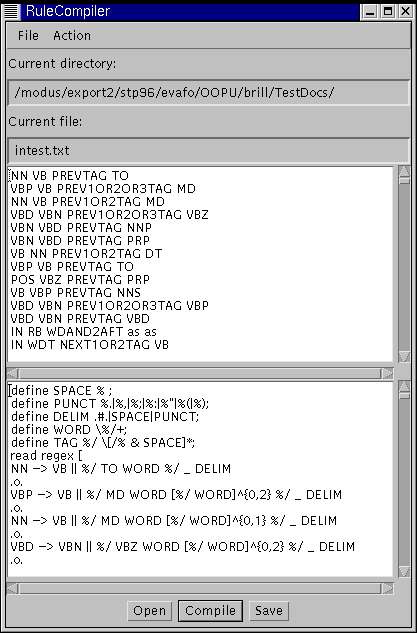
Task: Click the 'define WORD' line
Action: (x=69, y=430)
